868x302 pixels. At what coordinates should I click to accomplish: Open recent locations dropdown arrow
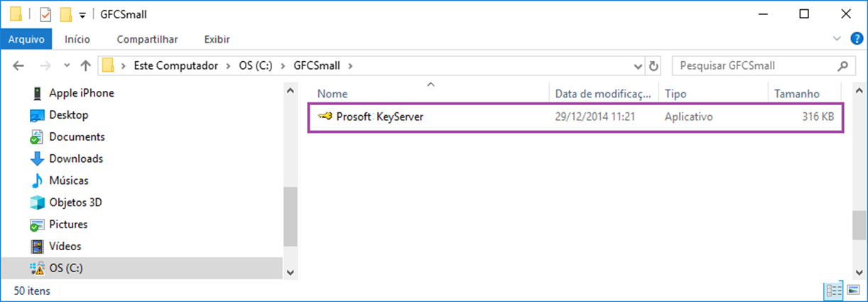tap(67, 66)
